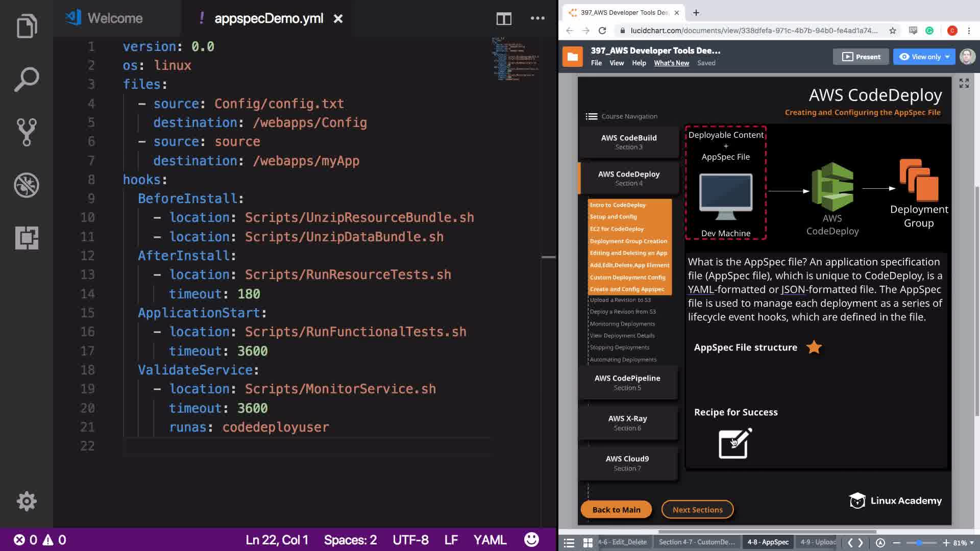
Task: Click the smiley feedback icon
Action: tap(531, 540)
